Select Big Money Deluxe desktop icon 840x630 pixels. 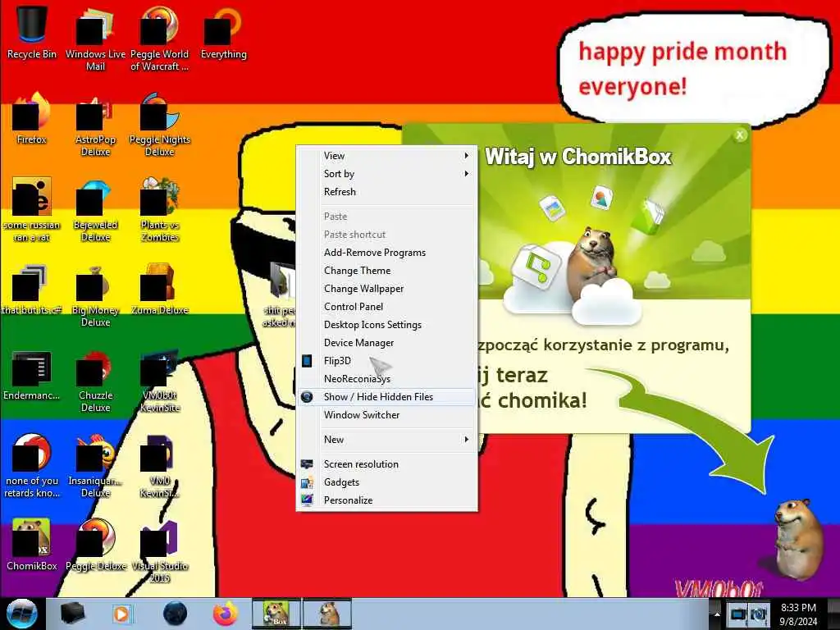[95, 294]
